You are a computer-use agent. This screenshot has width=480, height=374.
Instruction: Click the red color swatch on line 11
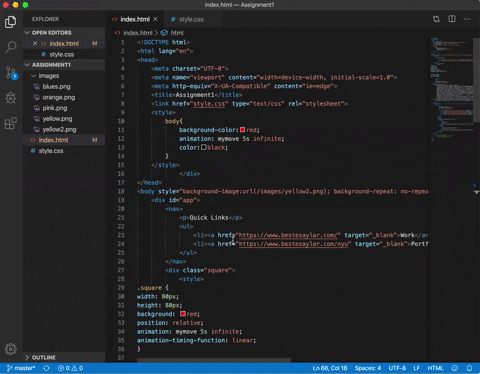click(x=242, y=130)
